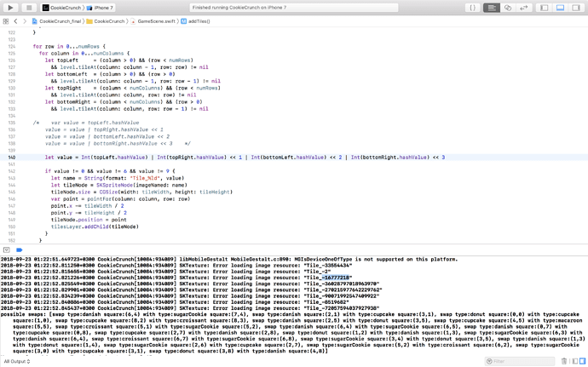Toggle the blue breakpoints activation icon

[20, 249]
